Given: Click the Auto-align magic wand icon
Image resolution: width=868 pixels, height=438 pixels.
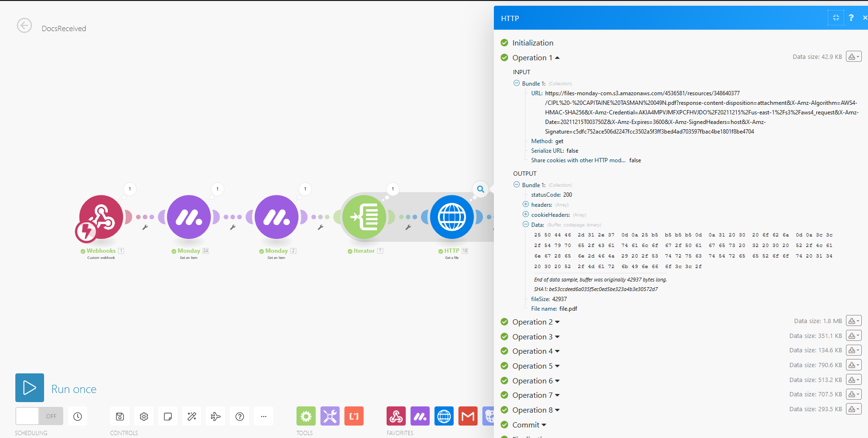Looking at the screenshot, I should point(192,416).
